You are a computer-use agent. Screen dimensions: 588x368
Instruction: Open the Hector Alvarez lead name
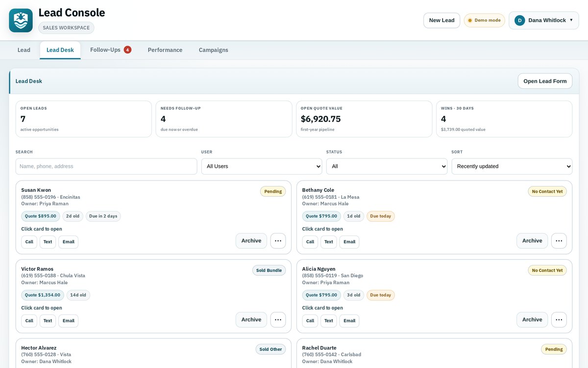click(39, 348)
